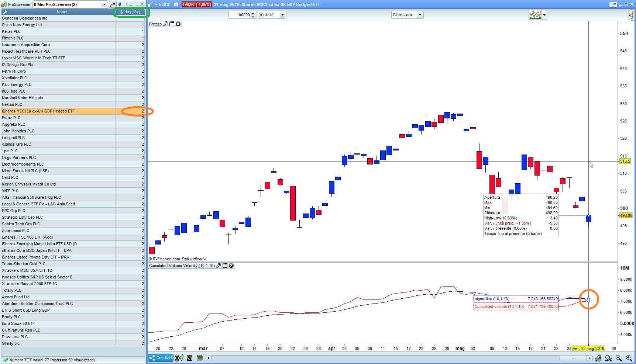Viewport: 636px width, 364px height.
Task: Expand the side trading panel arrow
Action: 632,15
